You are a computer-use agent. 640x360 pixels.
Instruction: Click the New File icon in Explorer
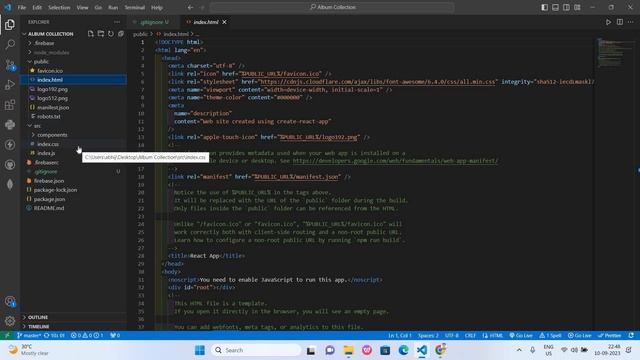click(x=91, y=34)
